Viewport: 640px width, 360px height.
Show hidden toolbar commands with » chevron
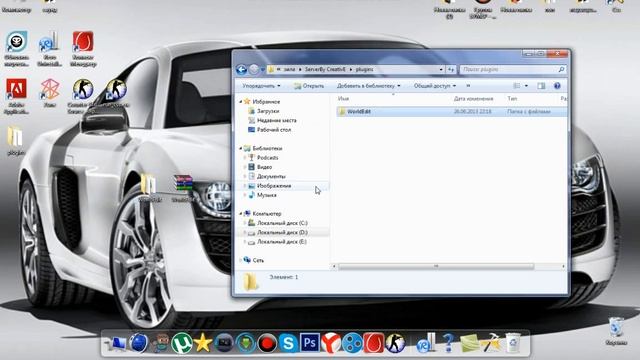[468, 86]
